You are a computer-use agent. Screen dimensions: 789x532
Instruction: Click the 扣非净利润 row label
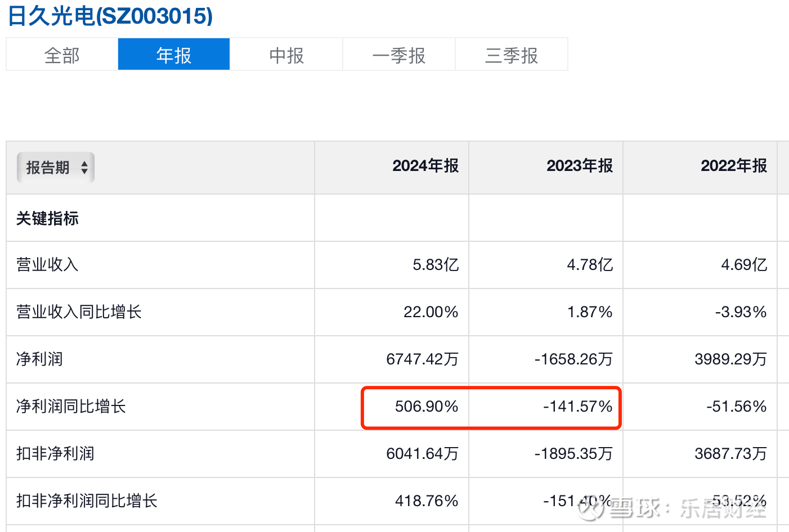coord(55,454)
